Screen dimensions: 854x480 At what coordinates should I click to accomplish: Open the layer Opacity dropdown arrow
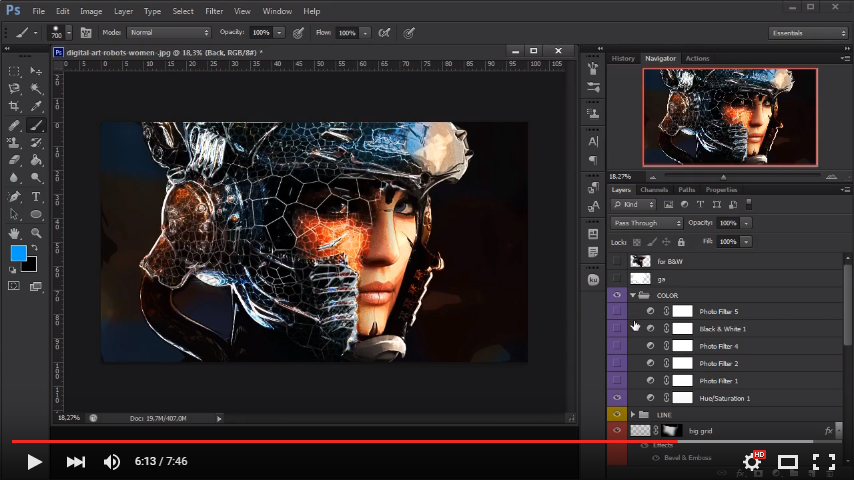[x=746, y=223]
